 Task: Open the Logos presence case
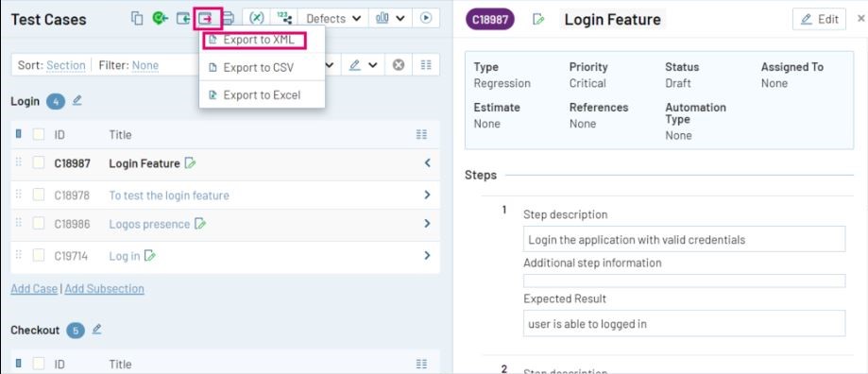[x=149, y=224]
